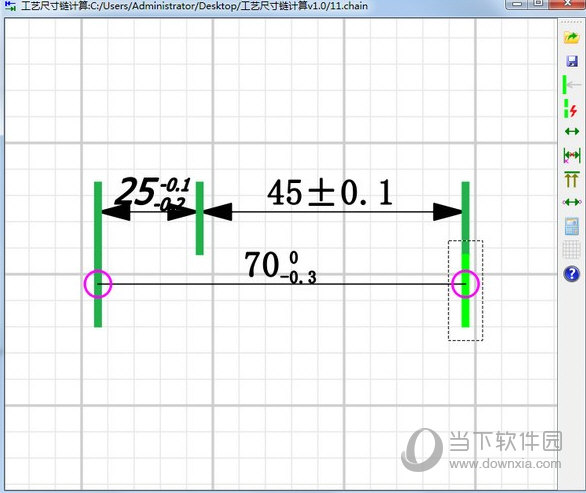Open help with blue question mark
Screen dimensions: 586x493
coord(571,274)
